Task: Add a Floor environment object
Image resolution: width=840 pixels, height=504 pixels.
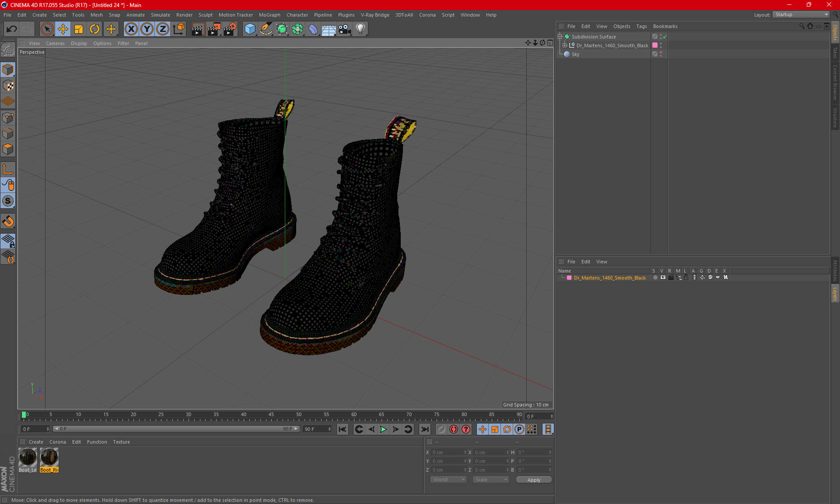Action: pyautogui.click(x=329, y=29)
